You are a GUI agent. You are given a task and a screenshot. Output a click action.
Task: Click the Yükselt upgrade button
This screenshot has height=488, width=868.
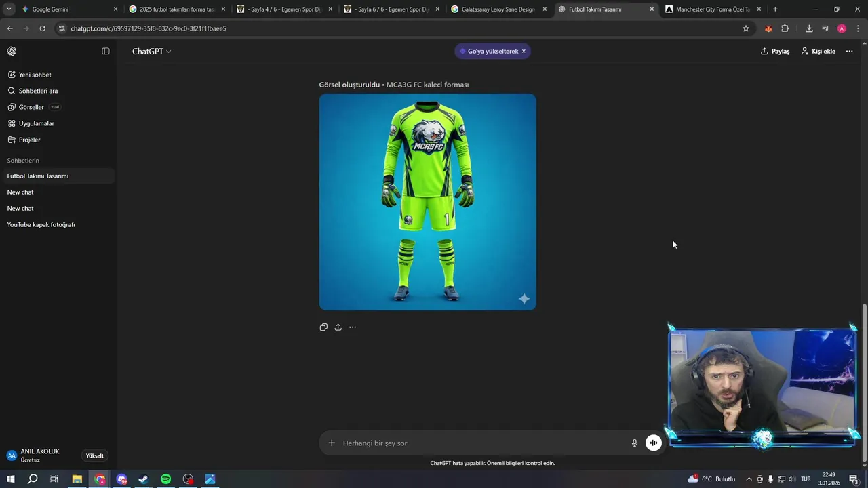click(95, 455)
